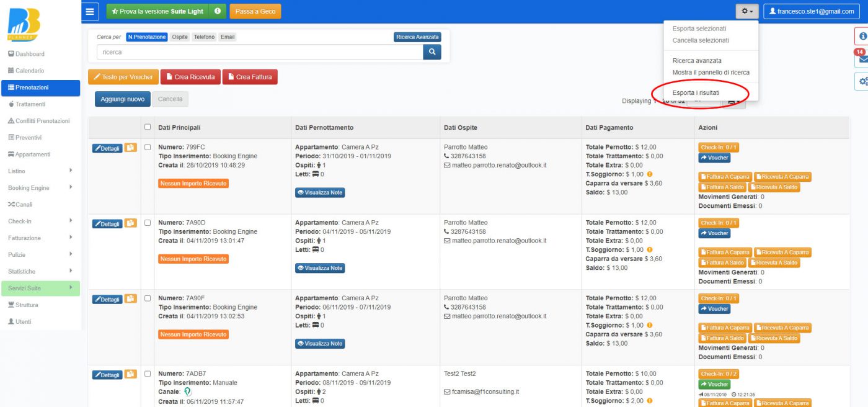Select the Ospite search filter
Viewport: 868px width, 407px height.
pos(180,37)
